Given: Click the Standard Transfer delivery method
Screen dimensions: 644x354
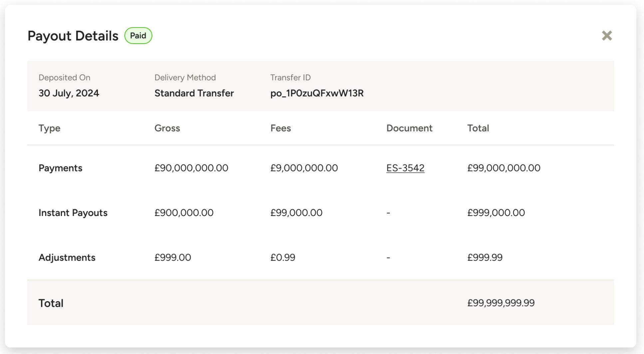Looking at the screenshot, I should [x=194, y=93].
